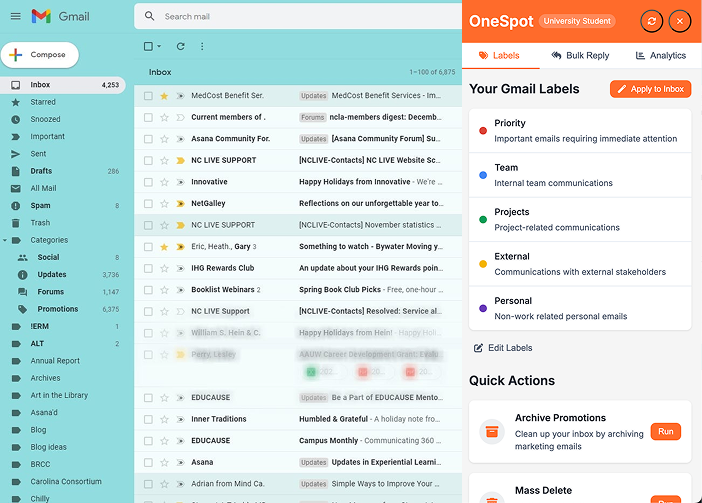Click the Gmail logo
702x503 pixels.
pyautogui.click(x=60, y=17)
